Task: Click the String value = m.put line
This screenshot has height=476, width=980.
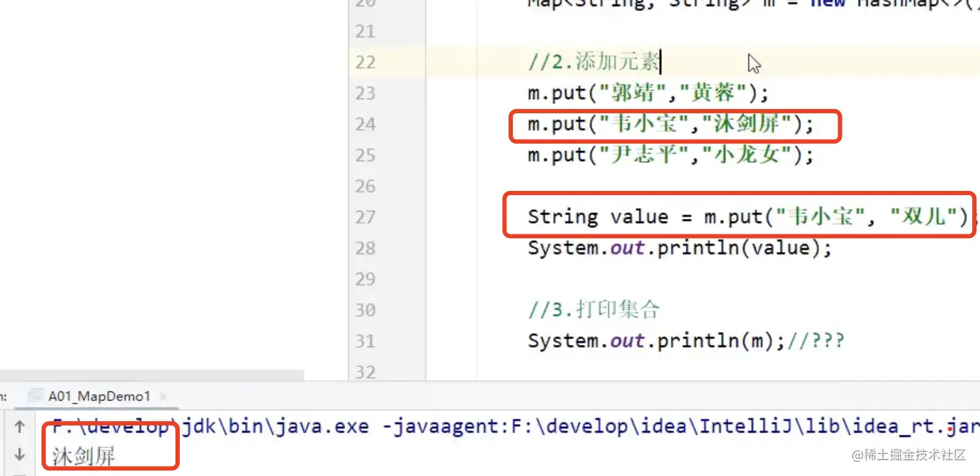Action: coord(753,217)
